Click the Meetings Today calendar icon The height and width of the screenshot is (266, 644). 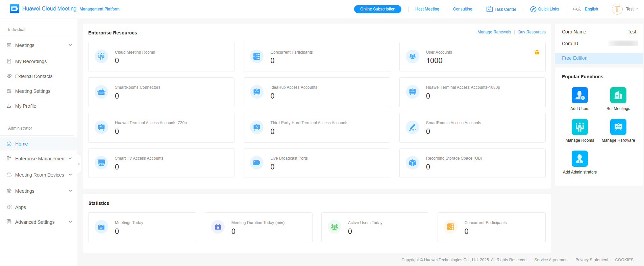coord(101,227)
